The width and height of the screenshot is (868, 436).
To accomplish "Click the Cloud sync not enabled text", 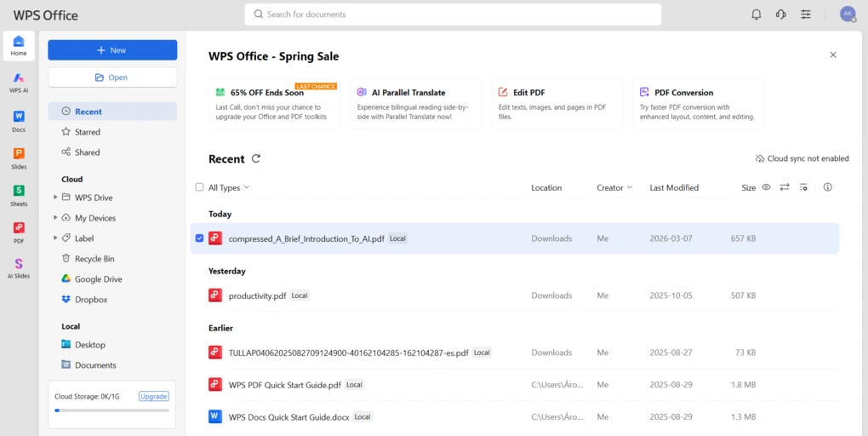I will [x=808, y=158].
